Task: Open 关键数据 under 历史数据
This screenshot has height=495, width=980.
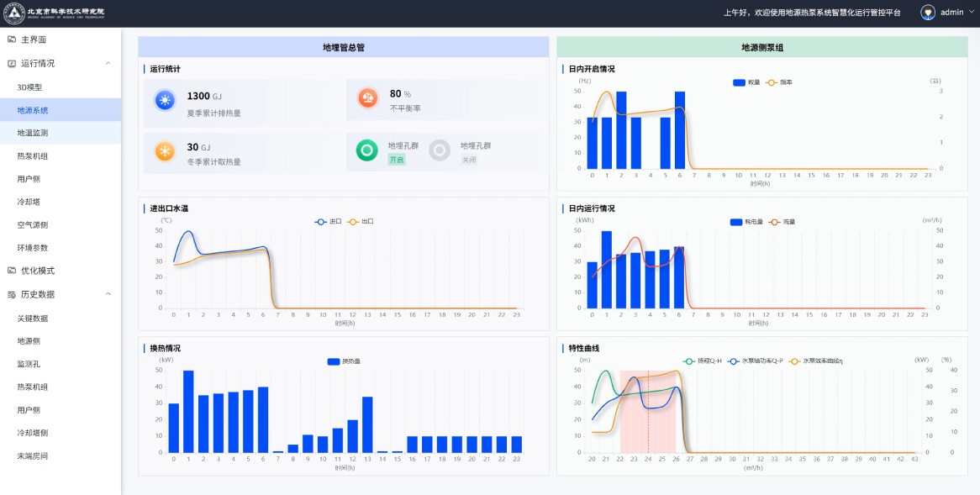Action: tap(33, 319)
